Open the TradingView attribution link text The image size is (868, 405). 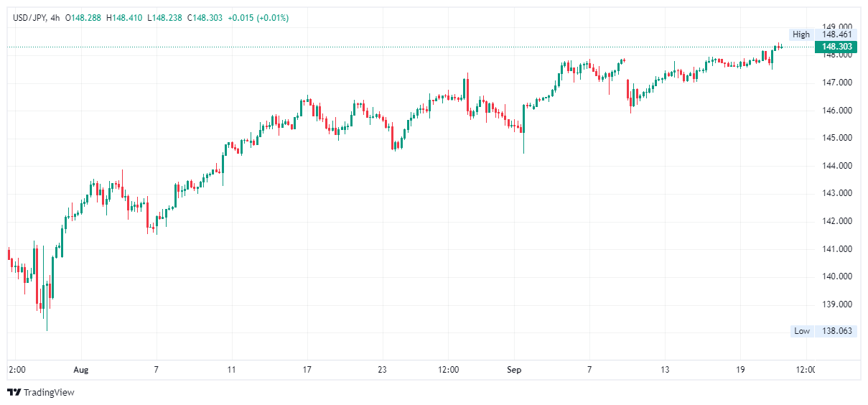(x=49, y=393)
